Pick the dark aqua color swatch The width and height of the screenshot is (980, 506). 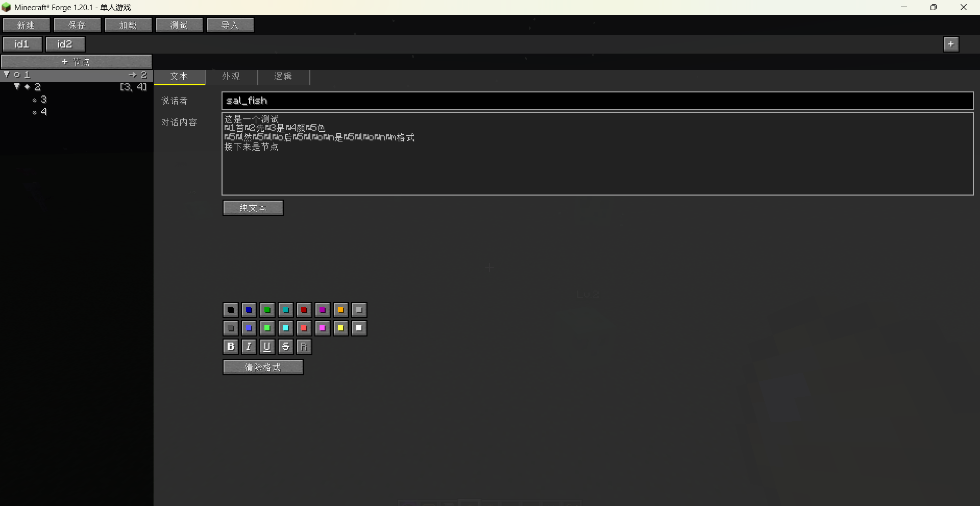[286, 310]
